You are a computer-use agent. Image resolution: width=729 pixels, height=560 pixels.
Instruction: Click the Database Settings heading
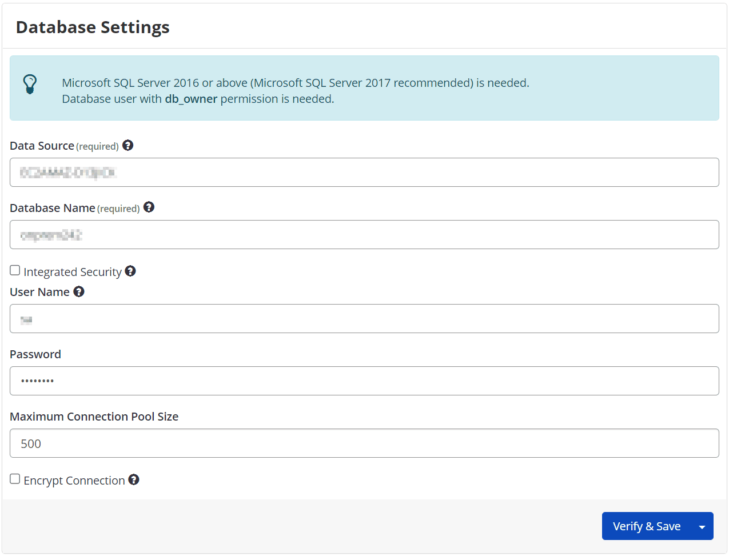click(92, 27)
